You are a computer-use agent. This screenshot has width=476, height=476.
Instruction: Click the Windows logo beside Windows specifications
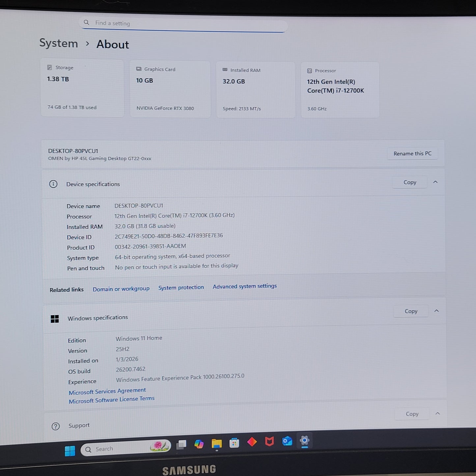pyautogui.click(x=55, y=319)
